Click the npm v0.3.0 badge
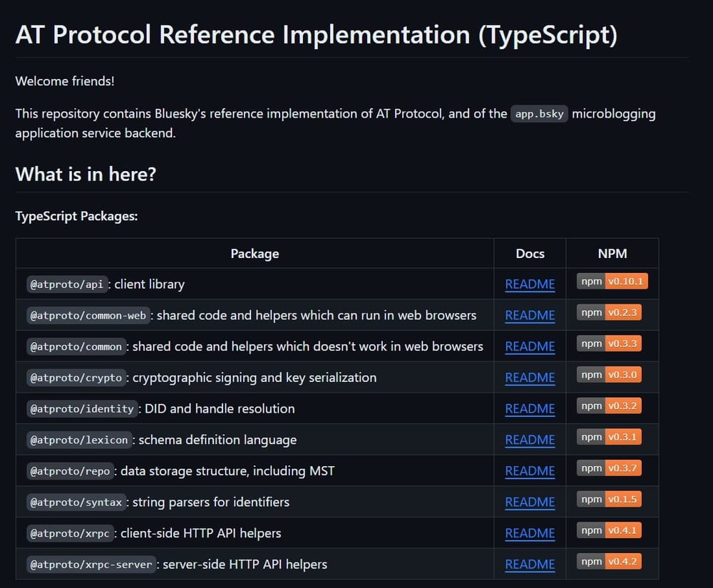 (609, 375)
